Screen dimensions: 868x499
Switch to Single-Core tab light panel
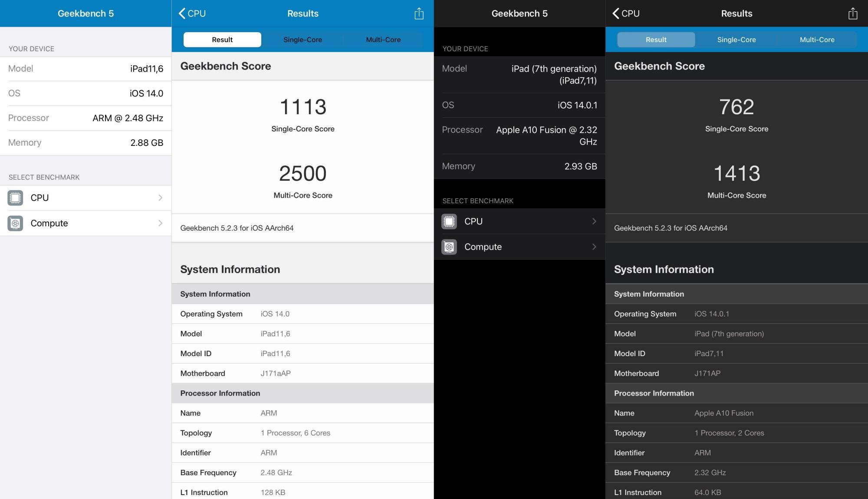[303, 39]
